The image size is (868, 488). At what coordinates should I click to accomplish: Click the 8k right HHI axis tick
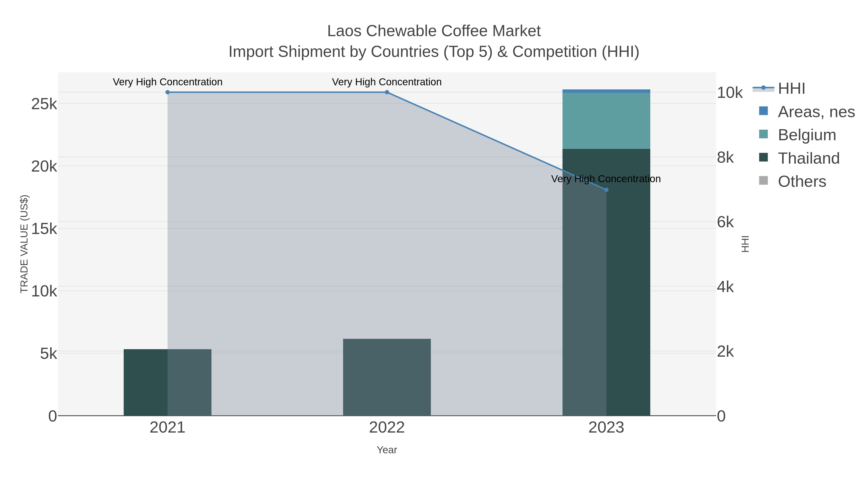click(726, 158)
